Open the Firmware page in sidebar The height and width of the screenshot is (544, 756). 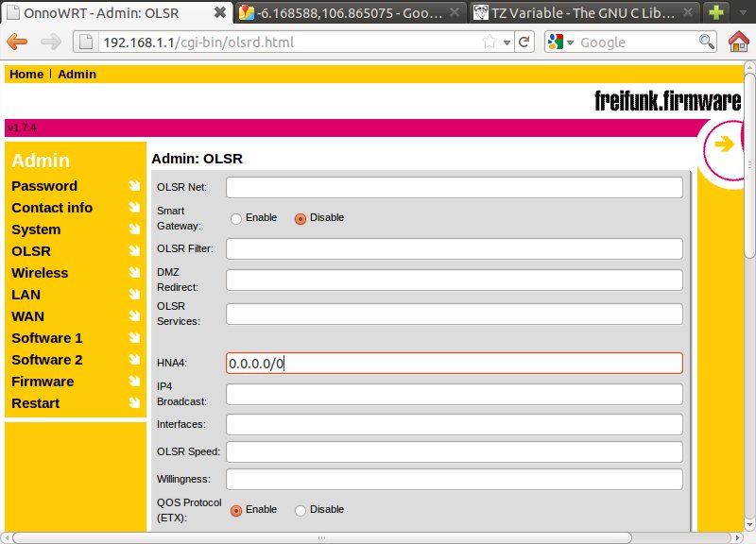[x=43, y=382]
